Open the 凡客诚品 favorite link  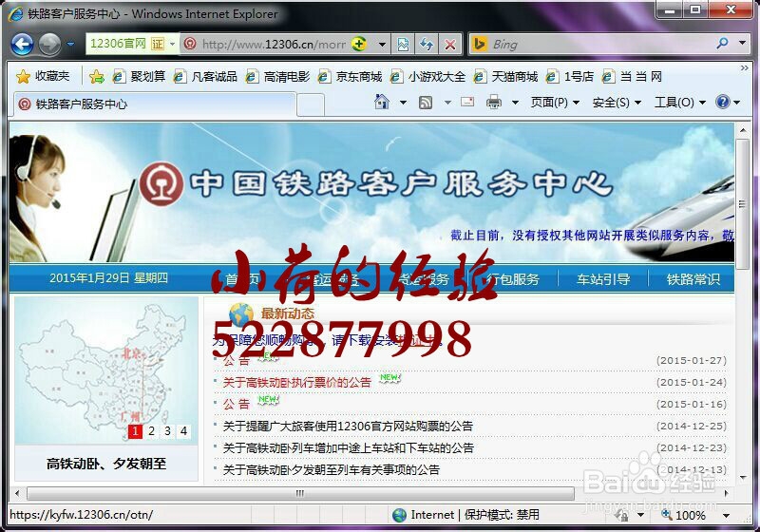pos(205,76)
